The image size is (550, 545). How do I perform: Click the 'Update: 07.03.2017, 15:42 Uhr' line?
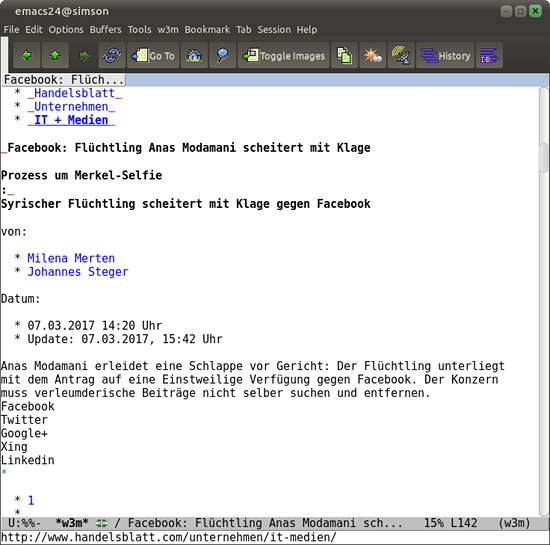[125, 339]
